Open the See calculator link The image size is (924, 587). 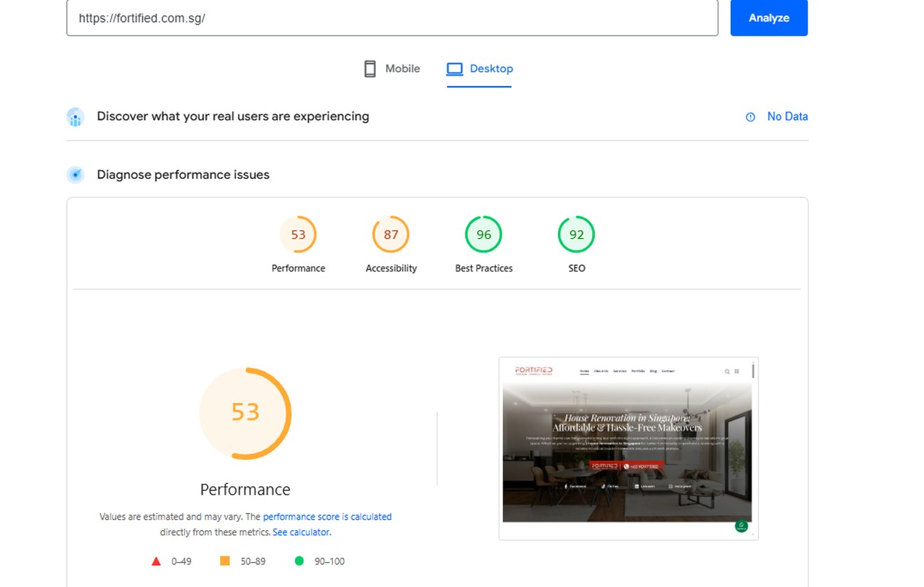[x=301, y=532]
